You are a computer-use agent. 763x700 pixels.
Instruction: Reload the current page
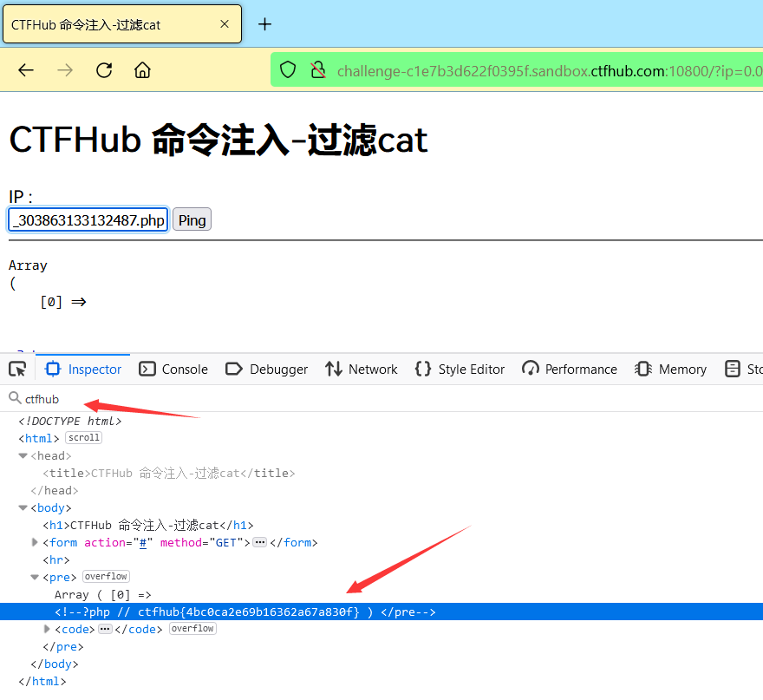click(x=104, y=70)
